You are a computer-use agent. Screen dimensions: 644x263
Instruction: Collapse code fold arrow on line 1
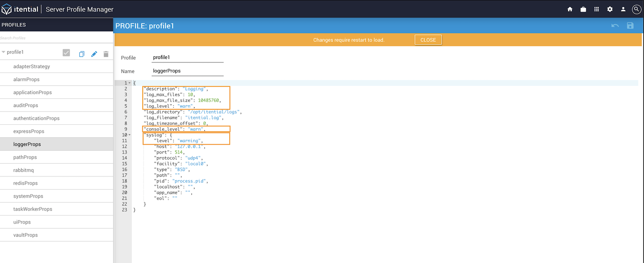(x=130, y=83)
